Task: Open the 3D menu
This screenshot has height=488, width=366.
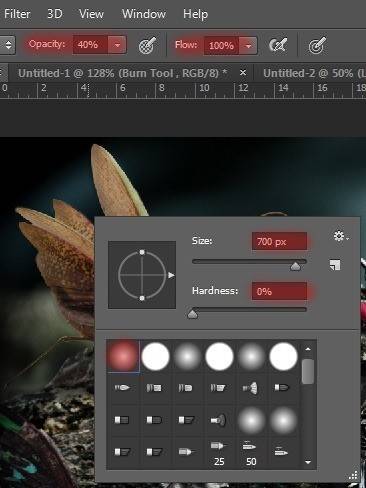Action: tap(54, 14)
